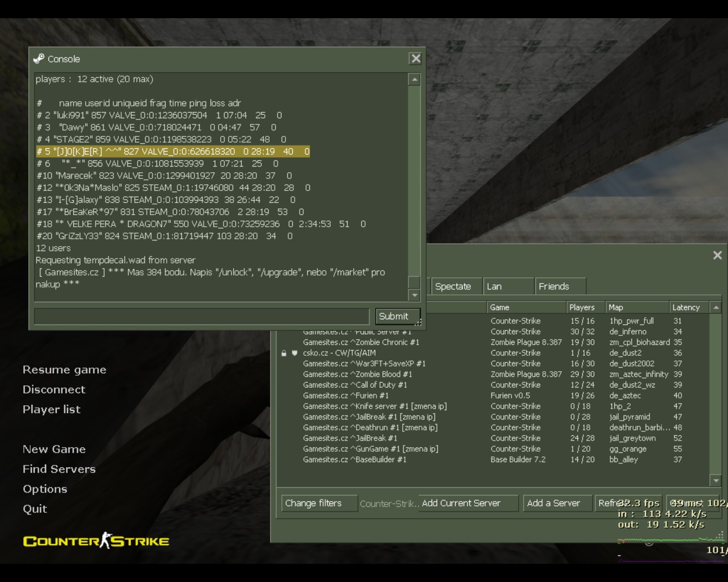Select Gamesites.cz ^BaseBuilder #1 server row
Screen dimensions: 728x582
click(x=493, y=459)
